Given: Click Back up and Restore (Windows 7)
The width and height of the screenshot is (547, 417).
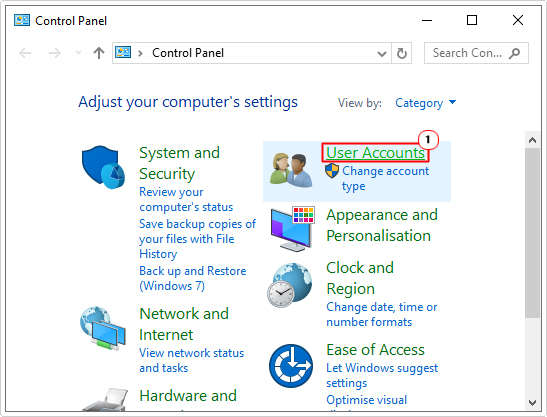Looking at the screenshot, I should click(x=193, y=278).
